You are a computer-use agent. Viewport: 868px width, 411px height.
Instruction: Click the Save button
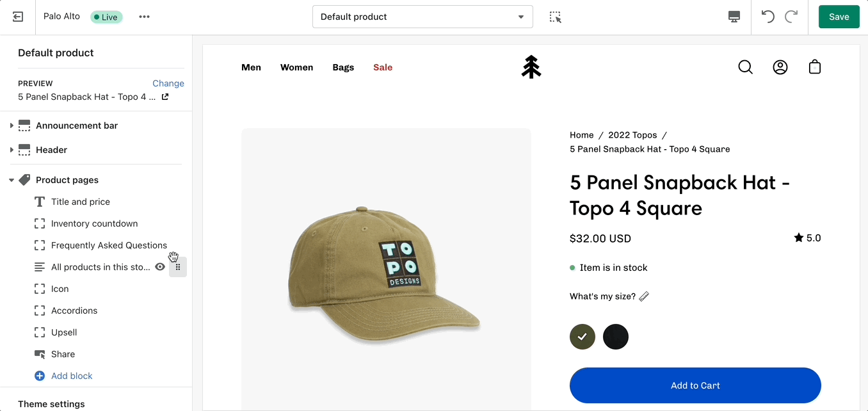point(839,17)
